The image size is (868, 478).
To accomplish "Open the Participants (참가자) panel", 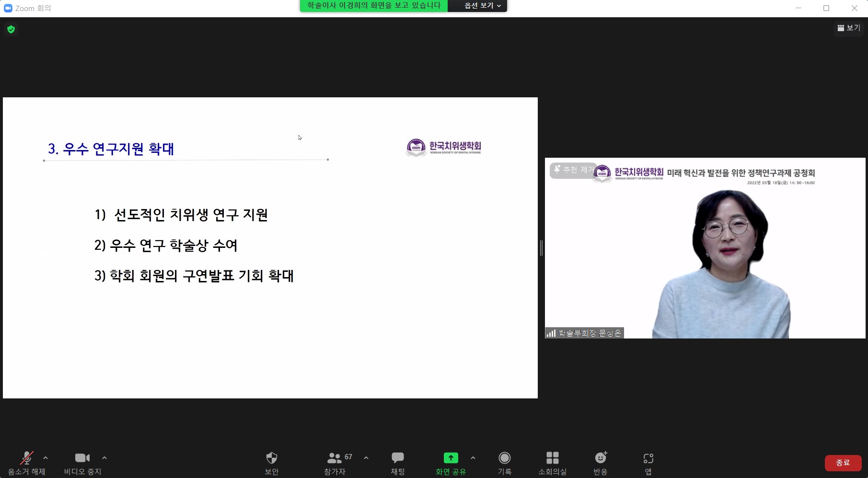I will (x=335, y=458).
